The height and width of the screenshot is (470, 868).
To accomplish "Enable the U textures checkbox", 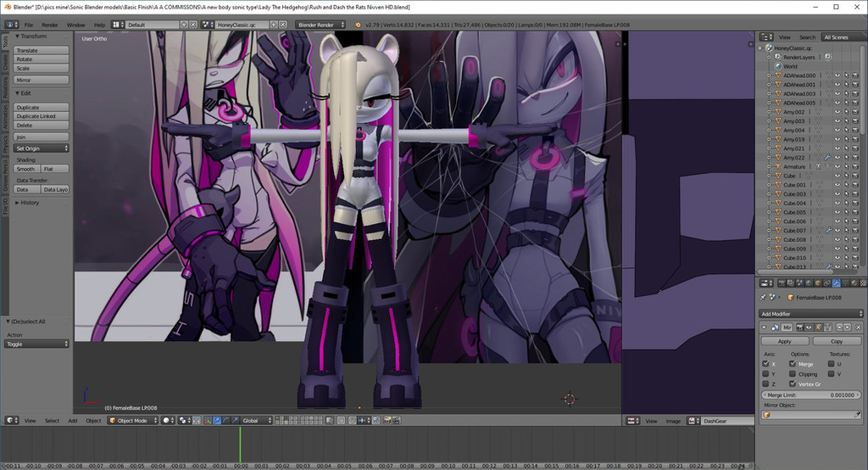I will point(831,364).
